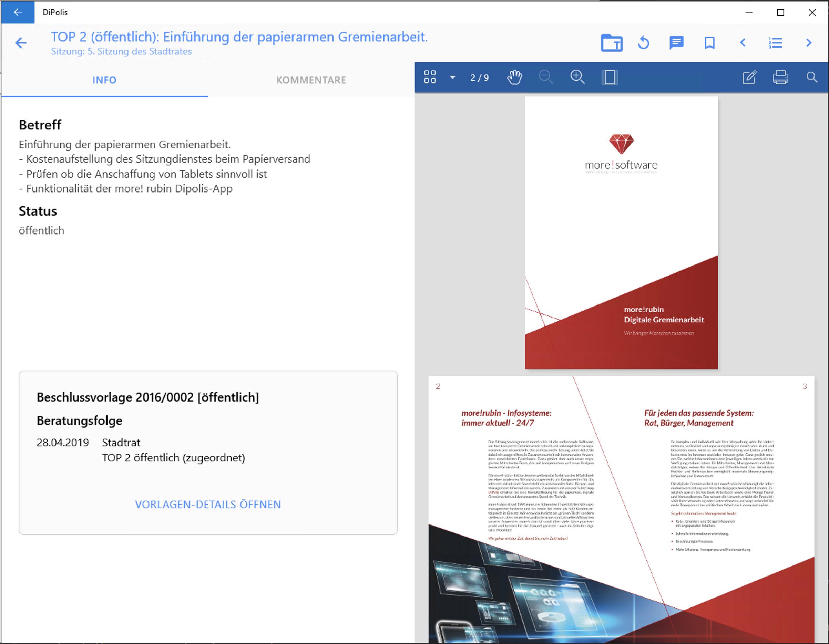Open the thumbnail grid view

[430, 77]
